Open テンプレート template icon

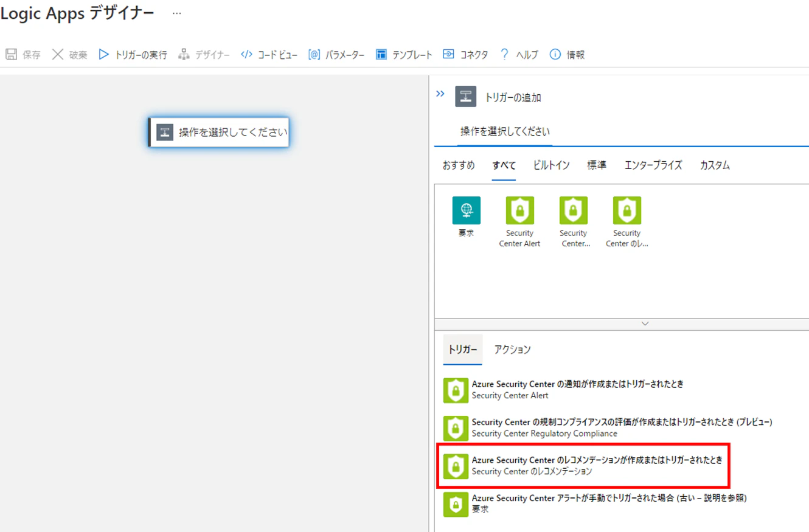pyautogui.click(x=381, y=55)
